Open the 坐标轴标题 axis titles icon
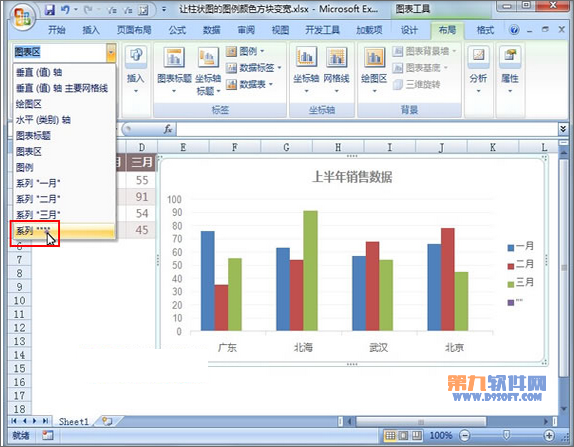 [208, 57]
